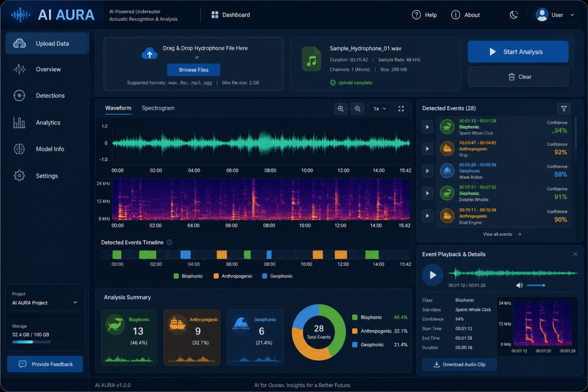Click the cloud upload icon in drop zone

pyautogui.click(x=149, y=54)
